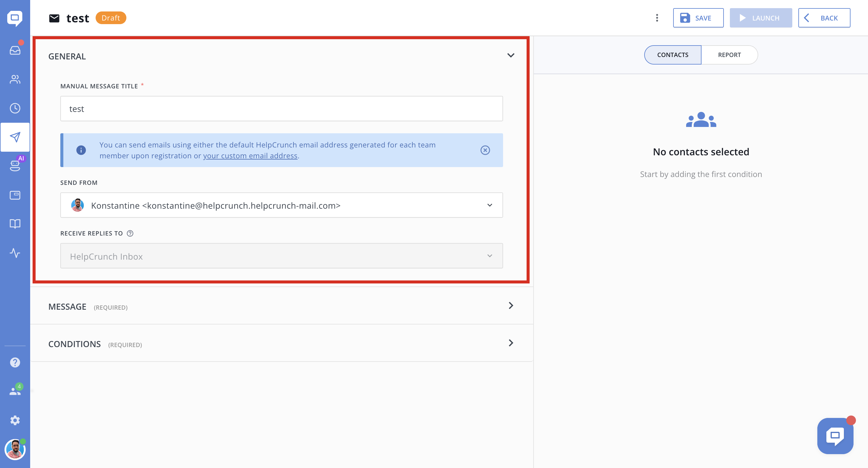Open the Send From dropdown

tap(281, 205)
